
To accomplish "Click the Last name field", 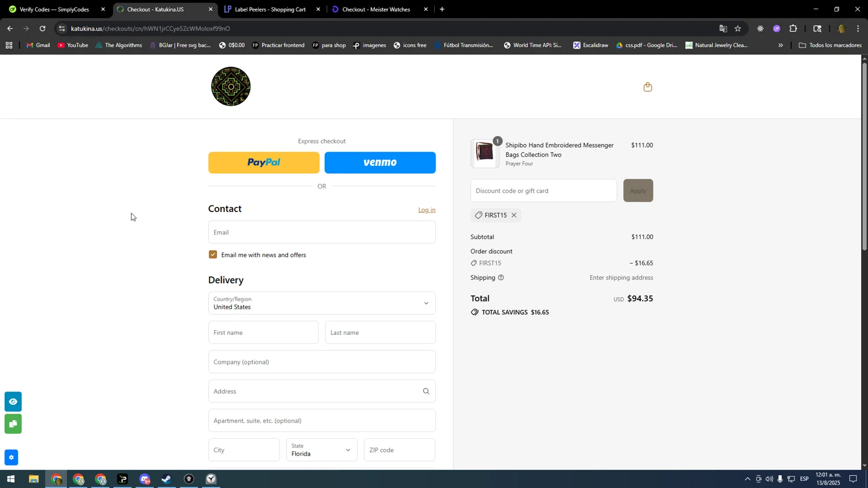I will (x=380, y=332).
